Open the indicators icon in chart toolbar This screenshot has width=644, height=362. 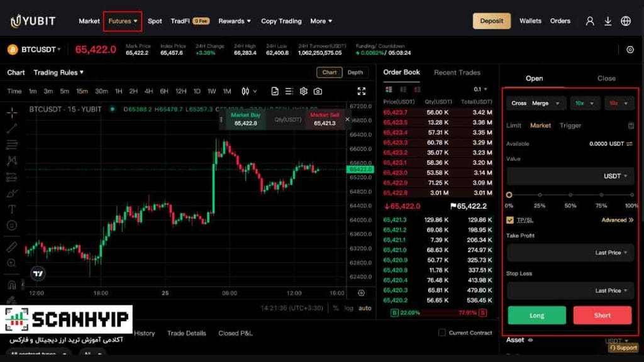tap(275, 91)
